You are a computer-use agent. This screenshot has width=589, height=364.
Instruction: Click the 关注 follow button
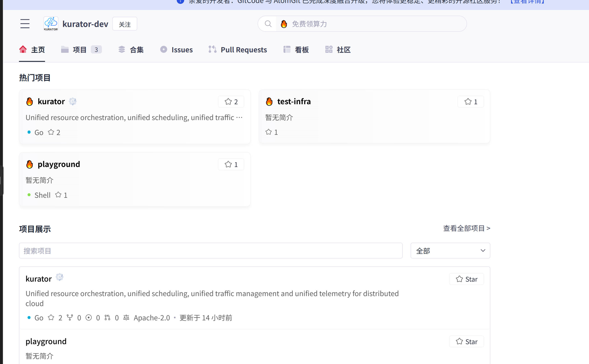point(125,24)
